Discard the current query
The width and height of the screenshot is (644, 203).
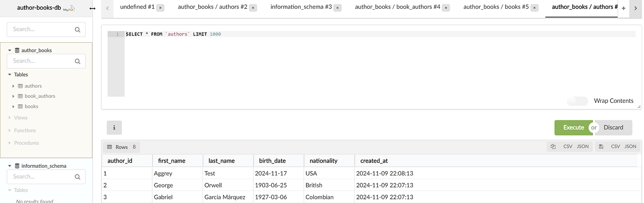click(x=613, y=127)
